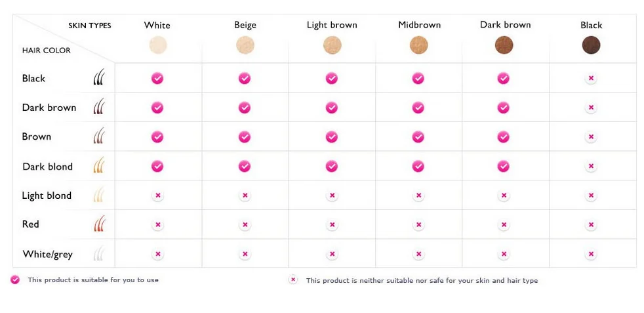
Task: Select the Beige skin type swatch
Action: pos(245,45)
